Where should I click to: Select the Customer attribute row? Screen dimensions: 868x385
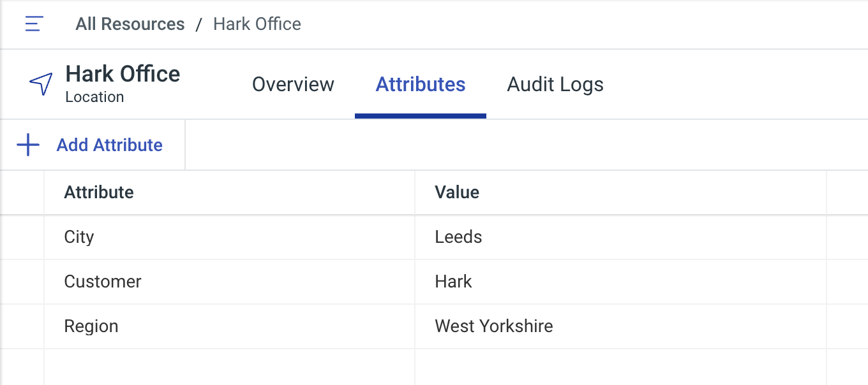click(x=434, y=282)
